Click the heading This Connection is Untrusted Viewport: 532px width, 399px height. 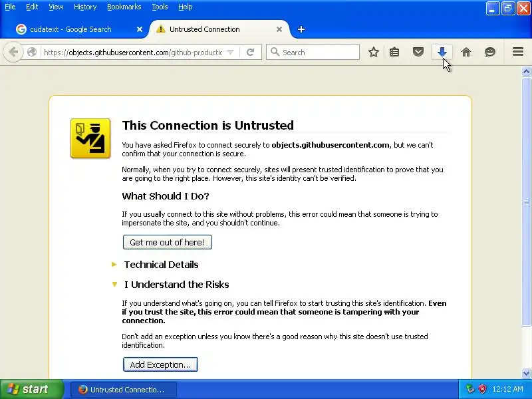[x=208, y=125]
